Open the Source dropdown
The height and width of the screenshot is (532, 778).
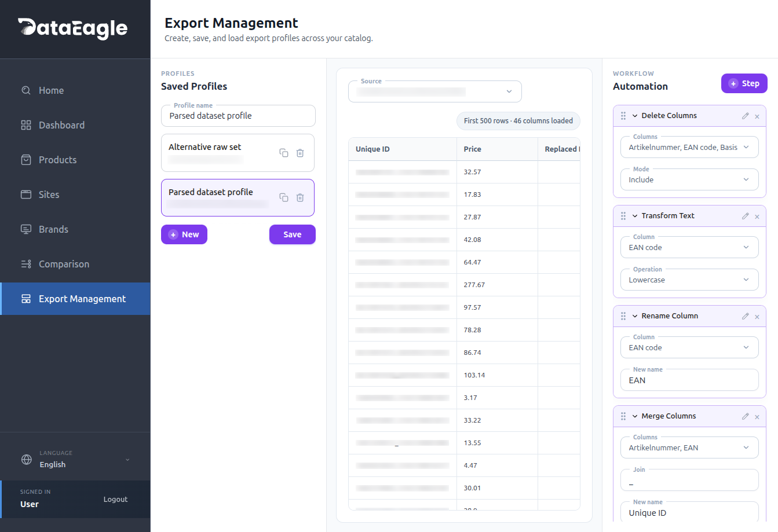(x=434, y=91)
